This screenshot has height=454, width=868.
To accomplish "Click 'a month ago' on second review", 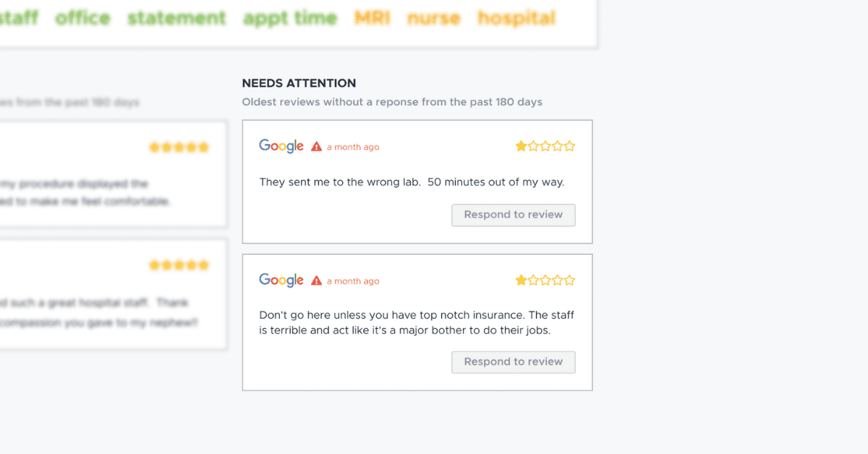I will tap(353, 281).
